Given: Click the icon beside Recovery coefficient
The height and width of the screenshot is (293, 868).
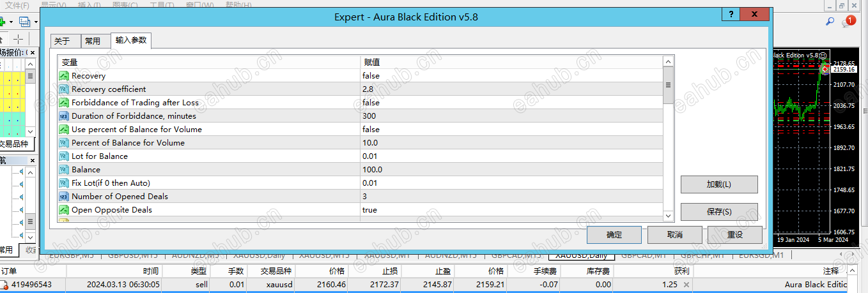Looking at the screenshot, I should click(x=64, y=89).
